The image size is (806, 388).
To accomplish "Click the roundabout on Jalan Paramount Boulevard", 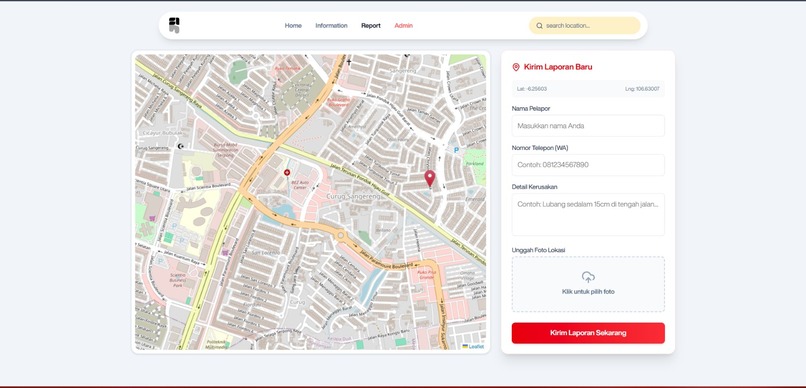I will 340,235.
